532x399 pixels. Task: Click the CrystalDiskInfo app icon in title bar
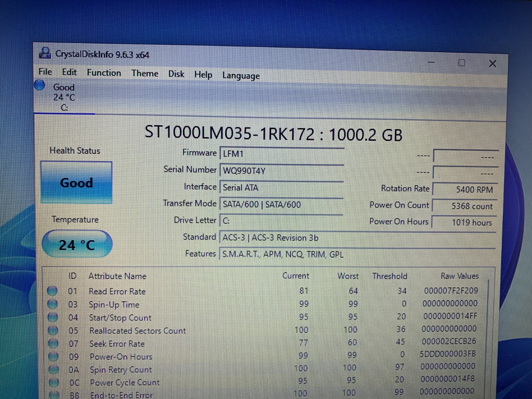click(x=45, y=53)
